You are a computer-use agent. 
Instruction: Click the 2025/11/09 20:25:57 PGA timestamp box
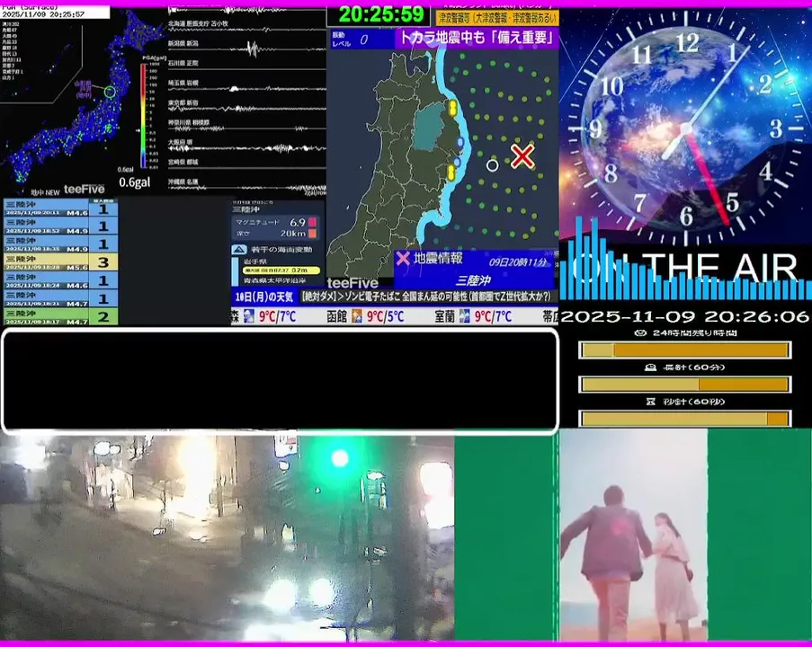point(55,12)
